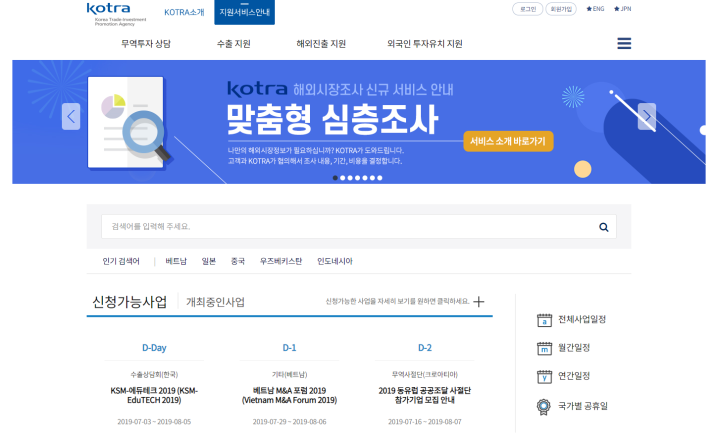Open 월간일정 calendar icon

pos(544,349)
